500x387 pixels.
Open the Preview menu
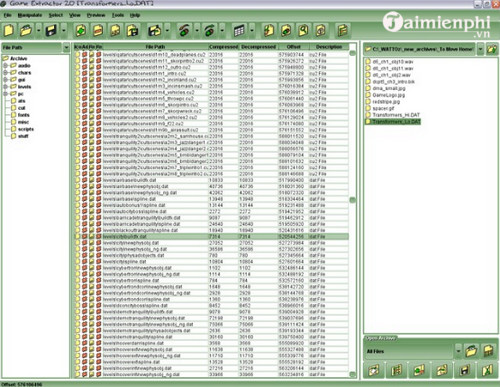(96, 15)
